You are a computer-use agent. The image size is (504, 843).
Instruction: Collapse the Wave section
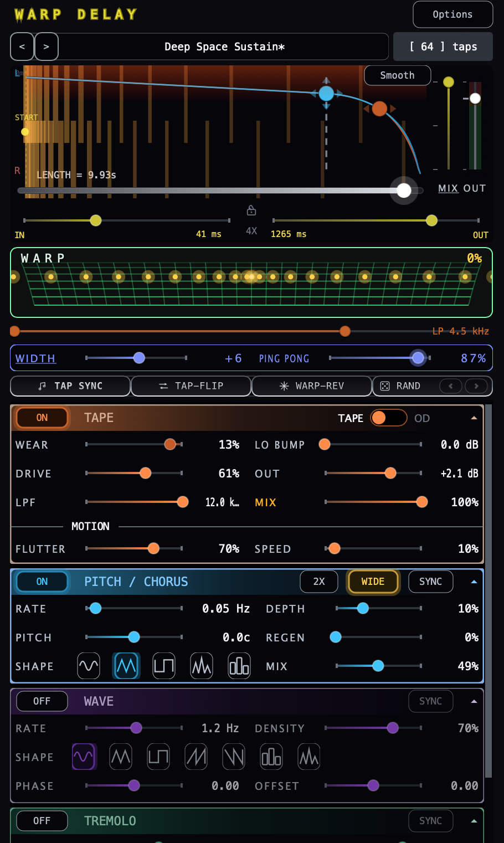point(474,701)
